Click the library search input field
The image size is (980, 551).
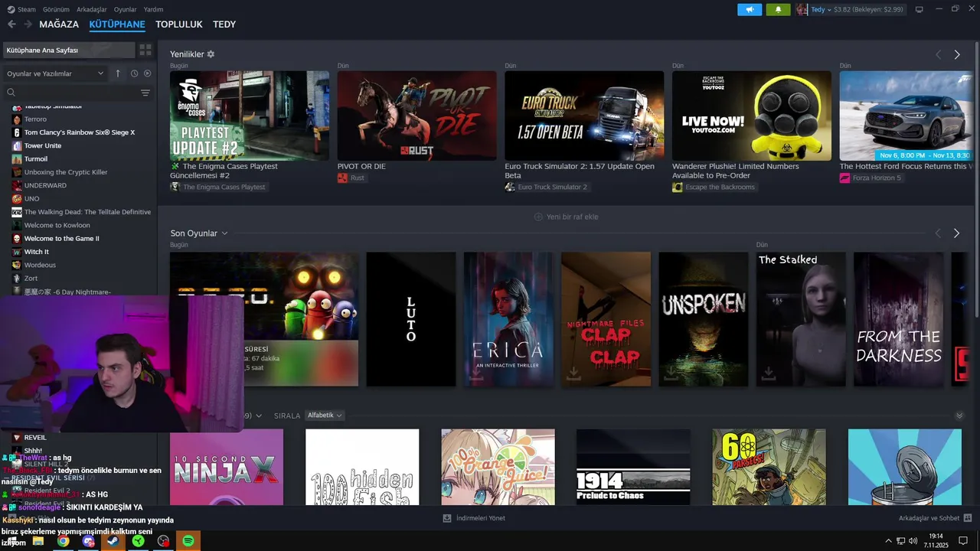pyautogui.click(x=77, y=93)
